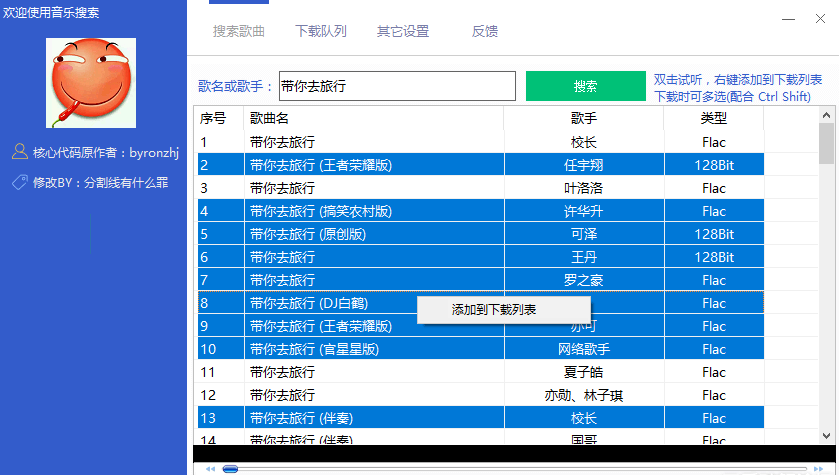This screenshot has width=839, height=475.
Task: Select row 9 带你去旅行 (王者荣耀版)
Action: [x=480, y=326]
